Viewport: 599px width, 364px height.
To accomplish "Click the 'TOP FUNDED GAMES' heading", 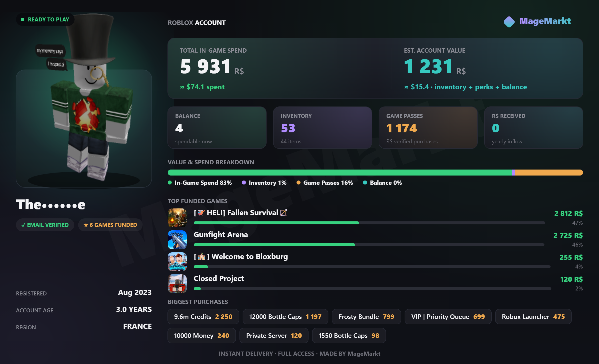I will click(x=198, y=201).
